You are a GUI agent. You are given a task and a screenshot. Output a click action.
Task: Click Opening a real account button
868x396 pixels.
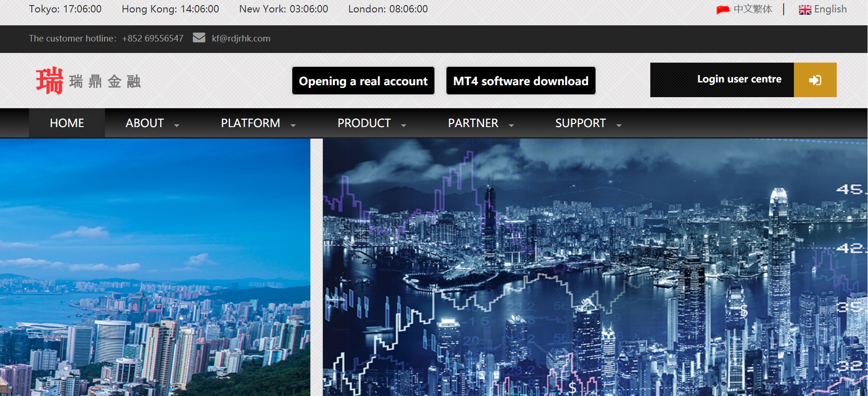363,81
